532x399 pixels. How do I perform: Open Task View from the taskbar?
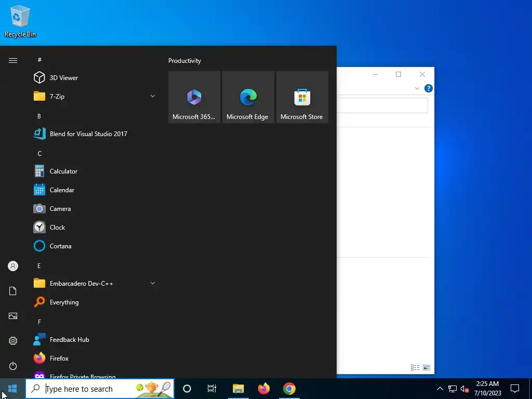[x=212, y=389]
